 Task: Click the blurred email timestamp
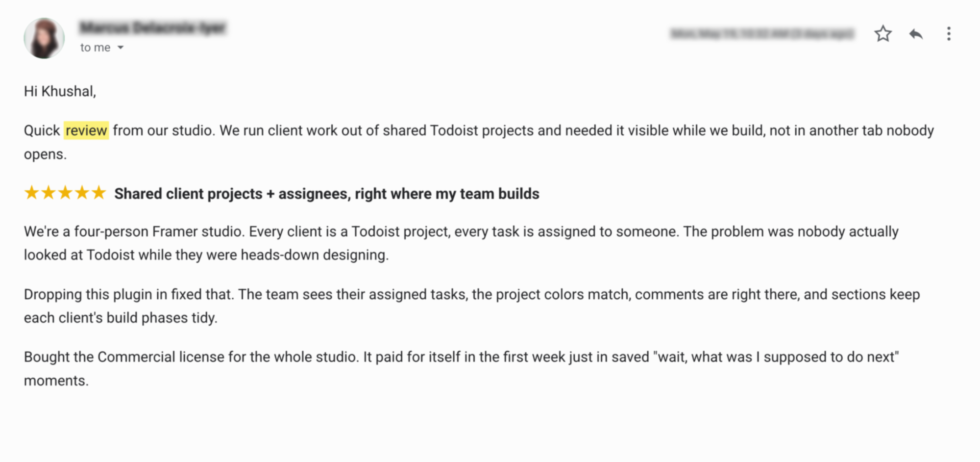762,33
